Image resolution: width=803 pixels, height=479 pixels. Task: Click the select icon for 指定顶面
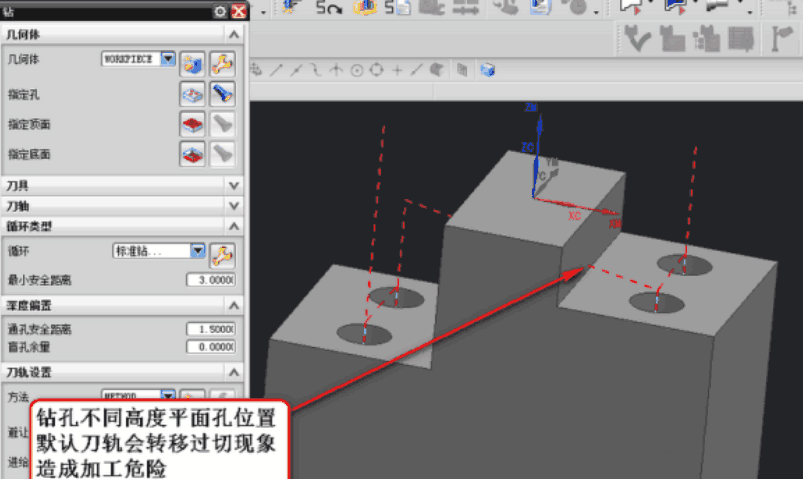[193, 124]
